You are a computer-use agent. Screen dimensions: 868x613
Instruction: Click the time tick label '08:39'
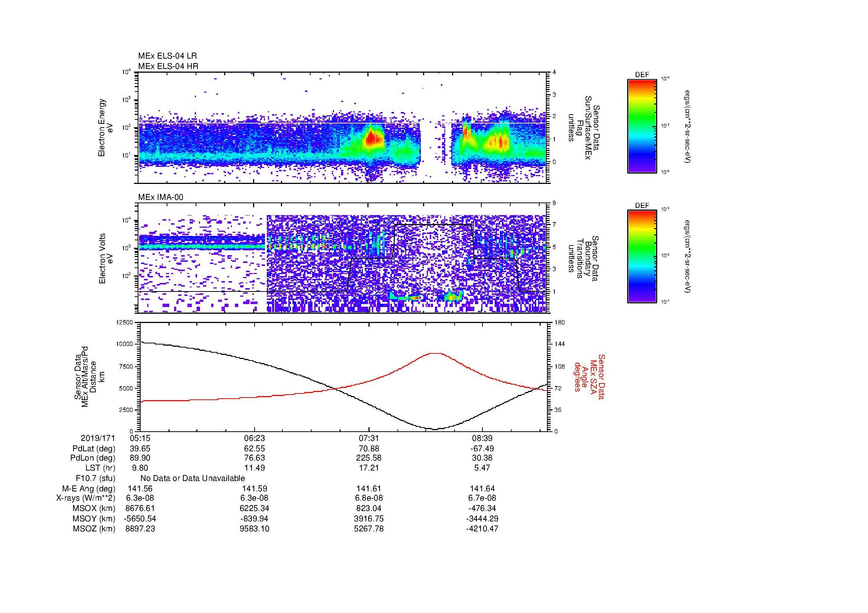482,438
